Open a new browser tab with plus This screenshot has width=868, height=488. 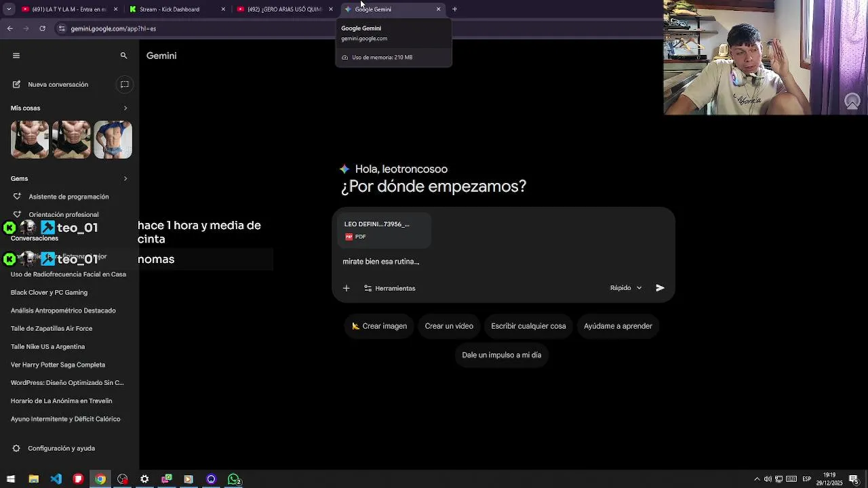[454, 9]
